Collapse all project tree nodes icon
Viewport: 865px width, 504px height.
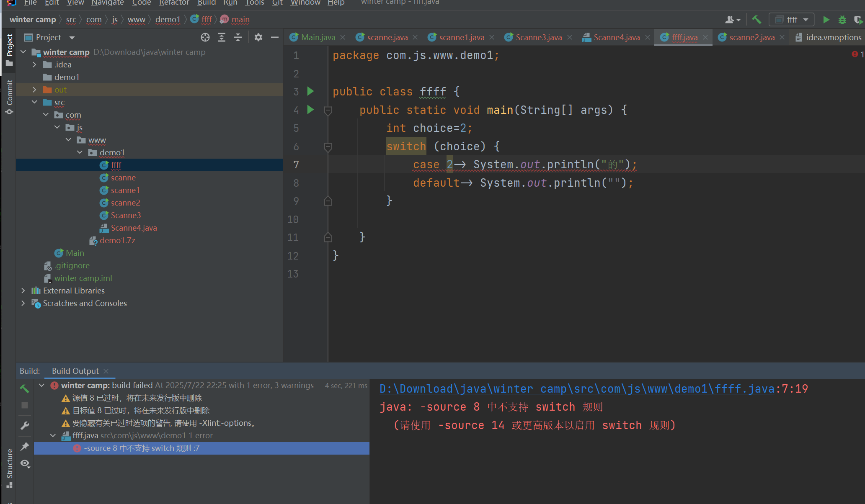(238, 37)
